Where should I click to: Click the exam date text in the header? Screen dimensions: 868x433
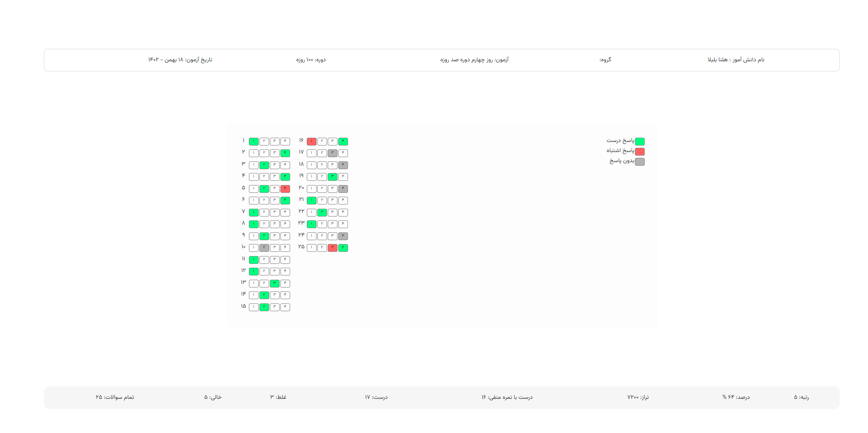(180, 60)
